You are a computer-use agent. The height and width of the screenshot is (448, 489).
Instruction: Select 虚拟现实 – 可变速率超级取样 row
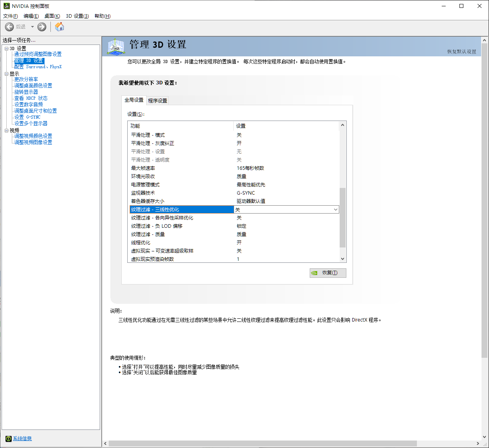pos(234,251)
